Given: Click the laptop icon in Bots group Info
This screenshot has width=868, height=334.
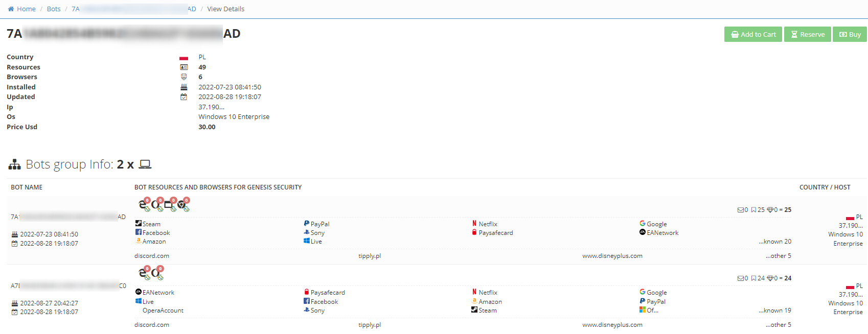Looking at the screenshot, I should click(x=145, y=164).
